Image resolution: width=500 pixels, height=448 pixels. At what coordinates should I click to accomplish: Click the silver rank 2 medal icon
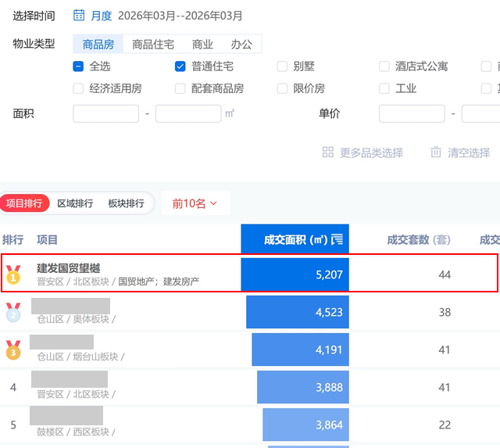pos(13,313)
